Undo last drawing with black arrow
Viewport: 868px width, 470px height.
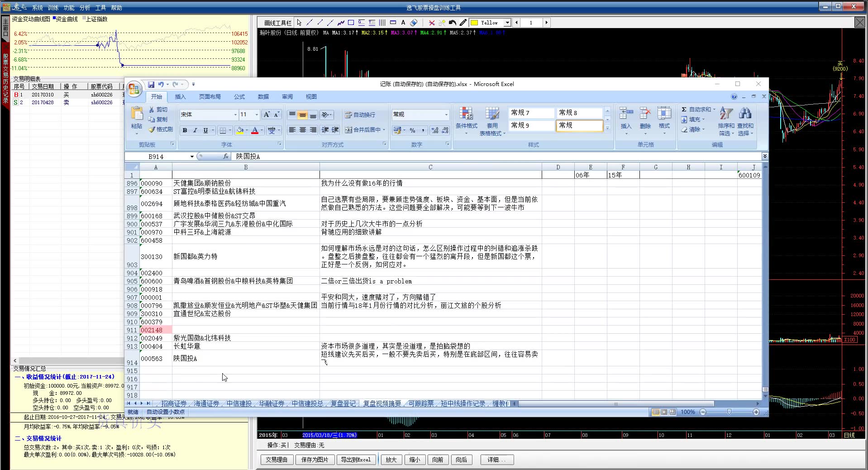click(452, 23)
